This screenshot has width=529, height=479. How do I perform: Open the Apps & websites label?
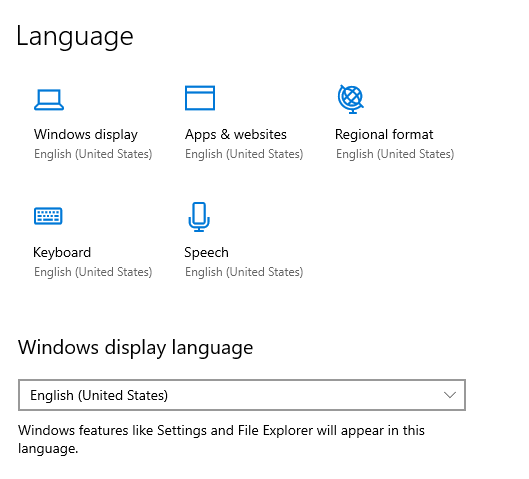235,135
